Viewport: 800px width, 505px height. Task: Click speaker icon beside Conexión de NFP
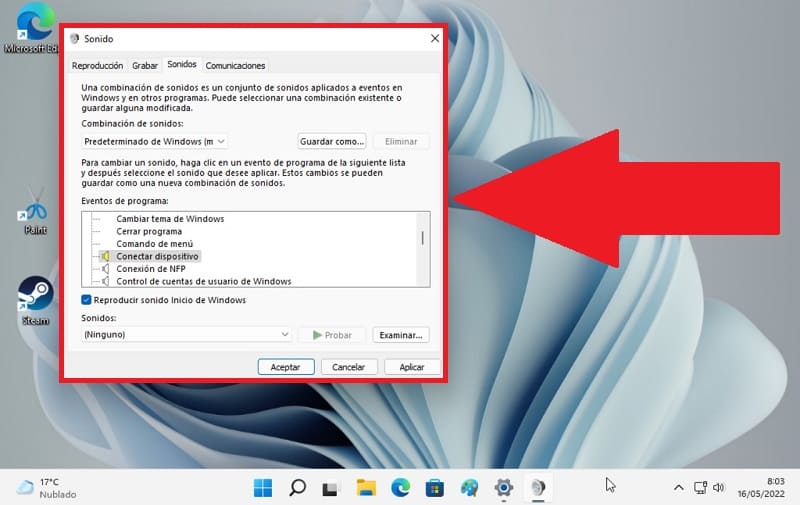click(105, 269)
